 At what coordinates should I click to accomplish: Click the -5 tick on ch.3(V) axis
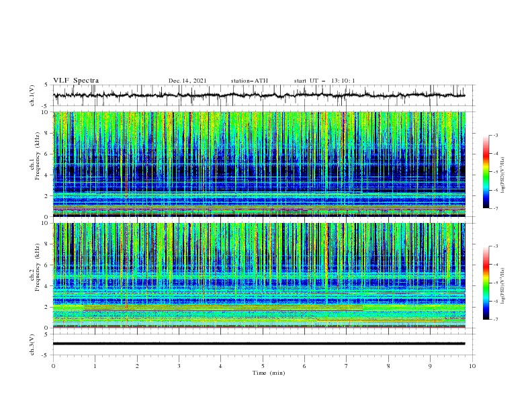(x=46, y=355)
